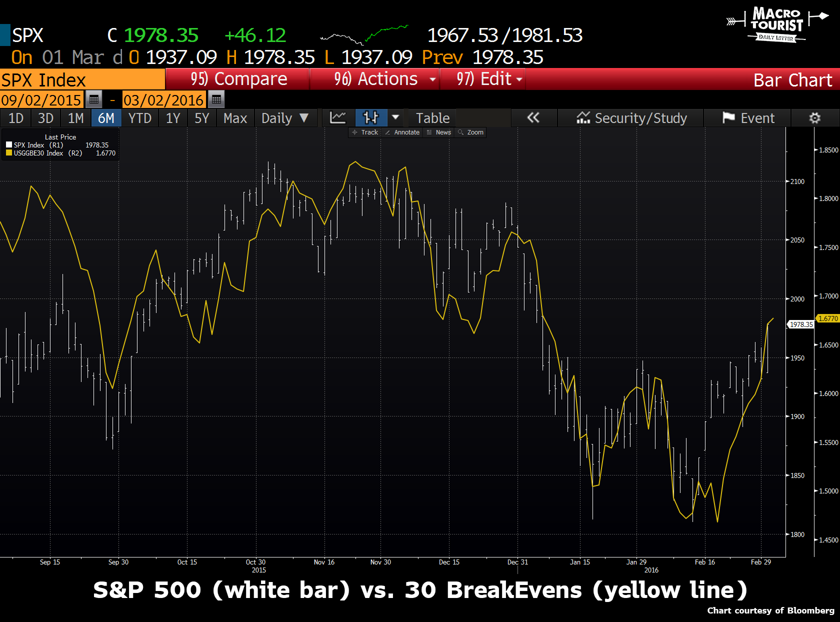Viewport: 840px width, 622px height.
Task: Toggle the News overlay on chart
Action: [439, 132]
